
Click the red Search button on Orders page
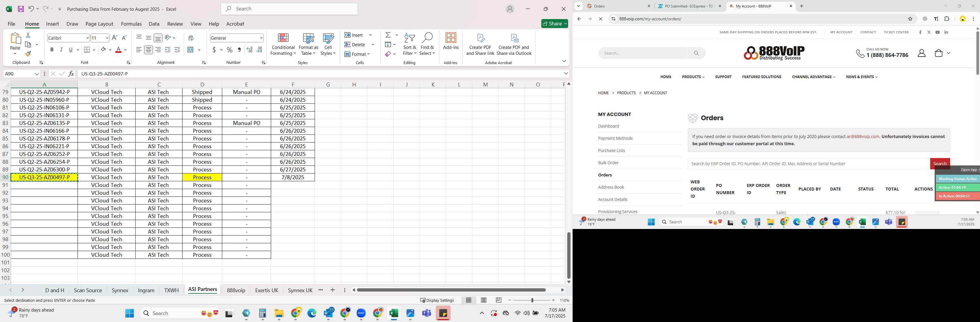[940, 163]
